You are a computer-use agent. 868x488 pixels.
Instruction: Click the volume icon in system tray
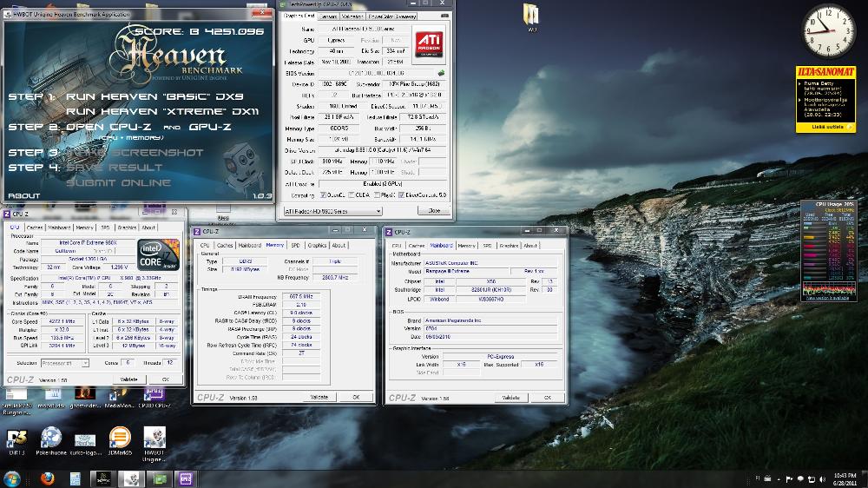823,479
